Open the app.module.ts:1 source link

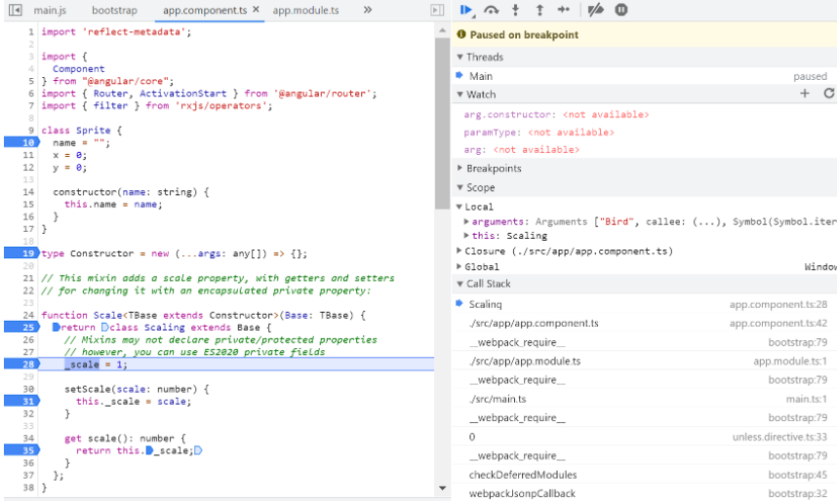(789, 361)
